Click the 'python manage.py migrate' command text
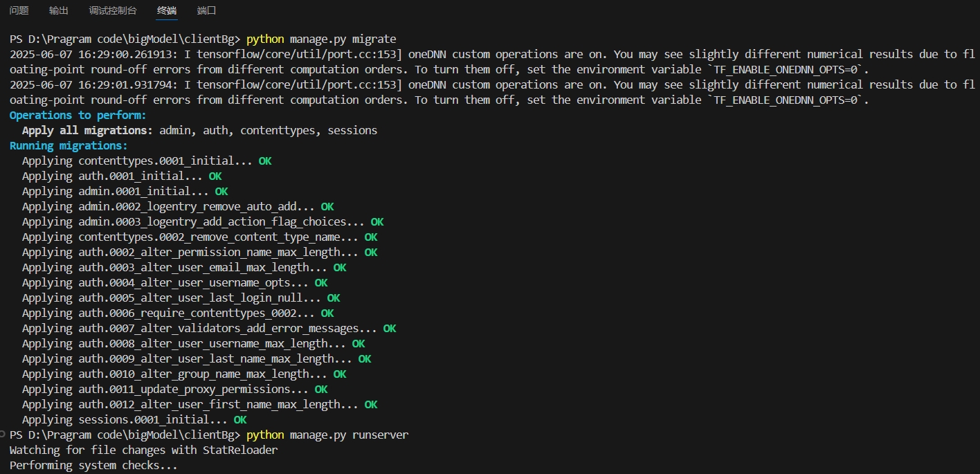The image size is (980, 474). (x=321, y=39)
